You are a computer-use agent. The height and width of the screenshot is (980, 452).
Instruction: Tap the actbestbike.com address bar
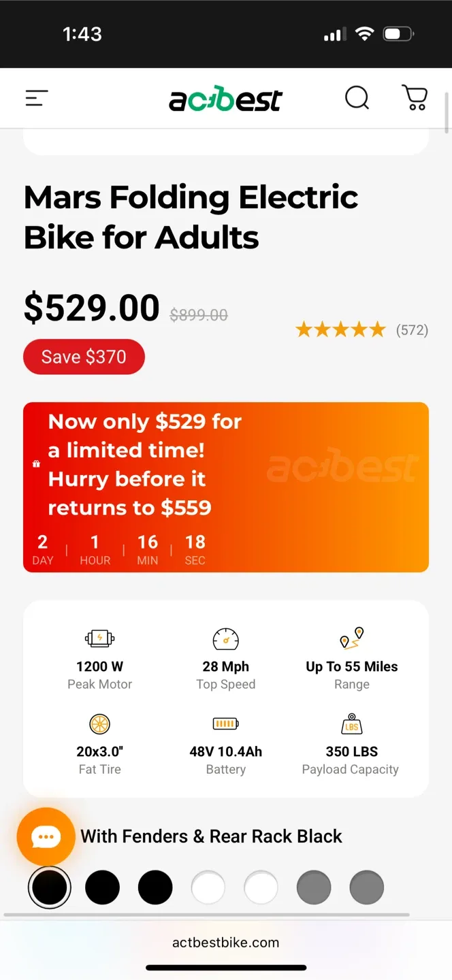click(225, 943)
